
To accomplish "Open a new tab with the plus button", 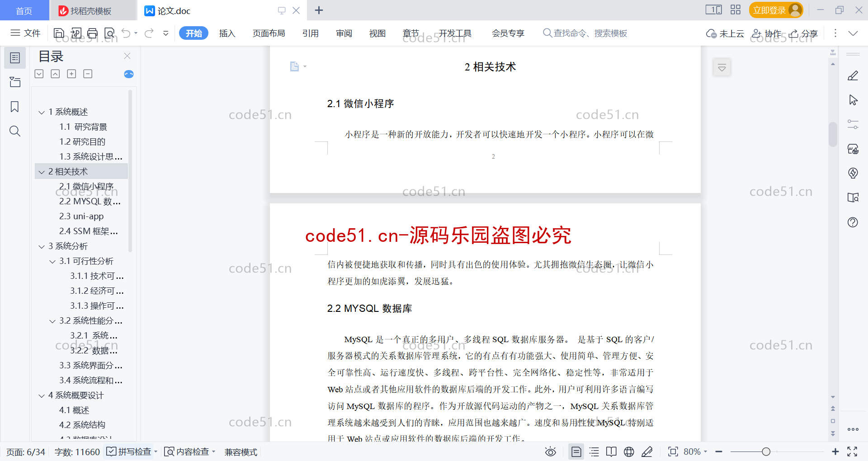I will [x=319, y=10].
